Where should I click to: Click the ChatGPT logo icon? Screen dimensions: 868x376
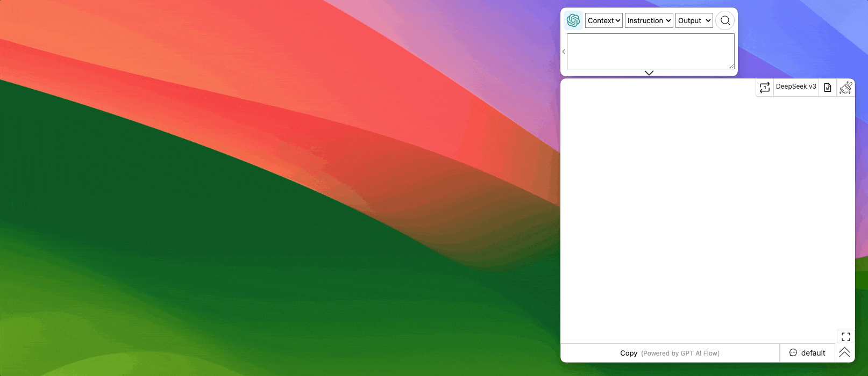pos(573,20)
